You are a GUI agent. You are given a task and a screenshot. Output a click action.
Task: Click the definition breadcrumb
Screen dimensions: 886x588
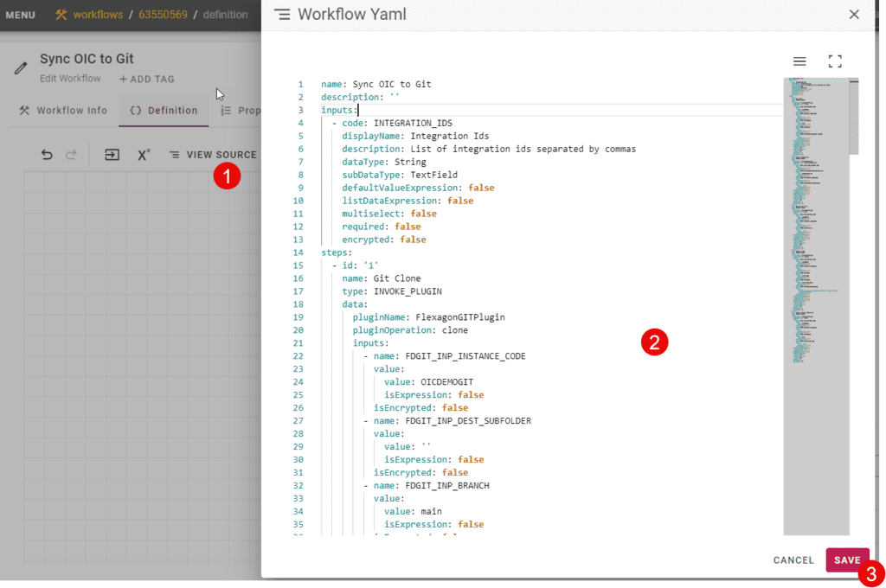[225, 15]
